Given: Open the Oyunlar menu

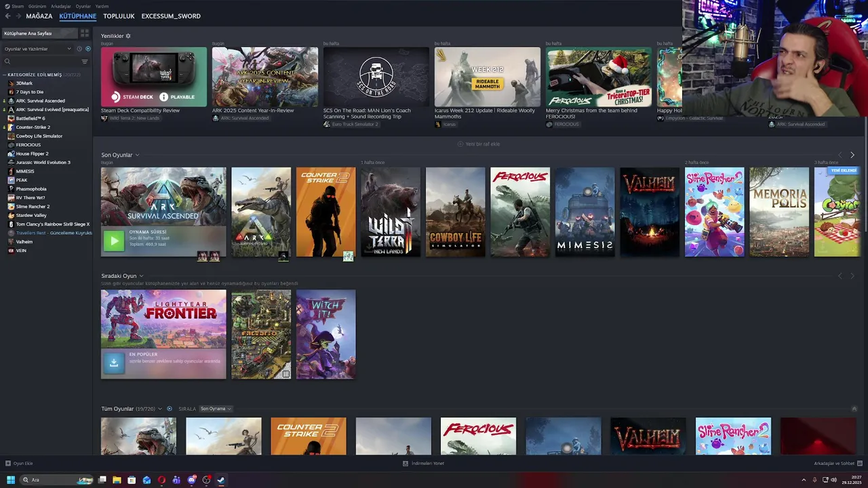Looking at the screenshot, I should (83, 6).
